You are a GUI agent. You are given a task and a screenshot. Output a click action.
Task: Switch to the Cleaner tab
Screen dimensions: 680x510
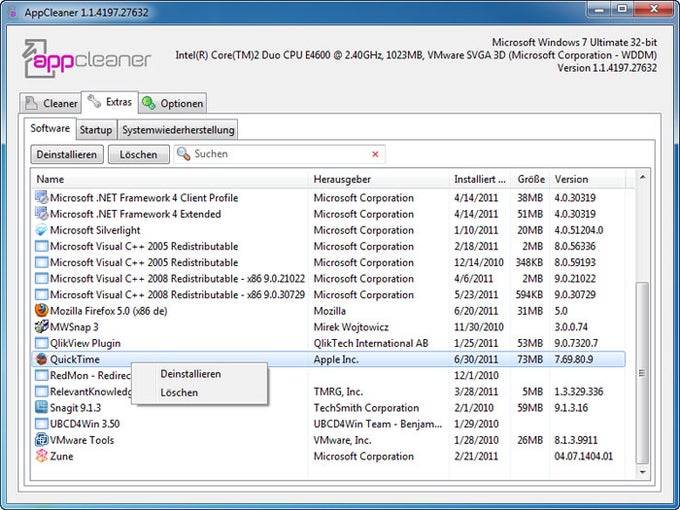tap(51, 103)
